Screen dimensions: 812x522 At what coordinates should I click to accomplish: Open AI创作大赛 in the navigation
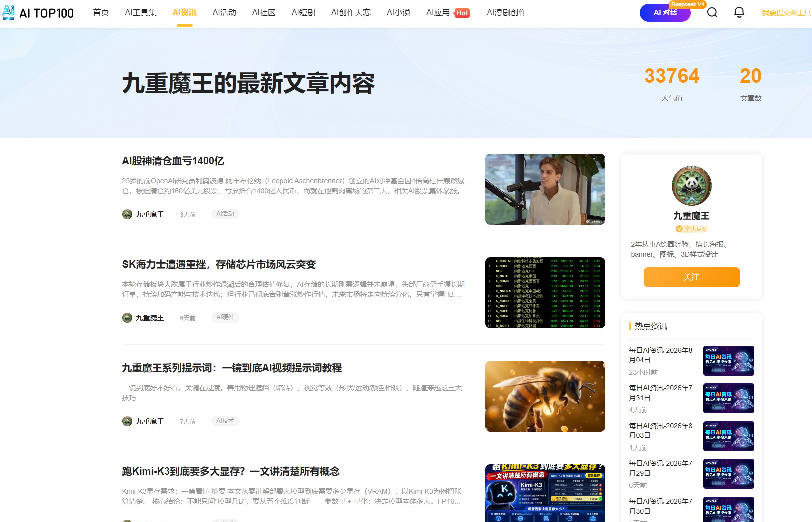tap(351, 13)
